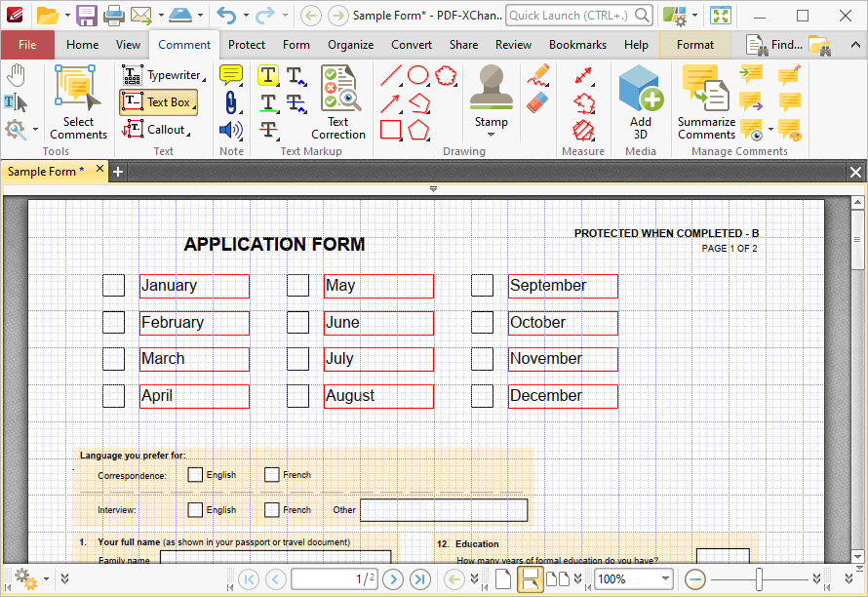Choose the Eraser tool
The height and width of the screenshot is (597, 868).
point(537,102)
